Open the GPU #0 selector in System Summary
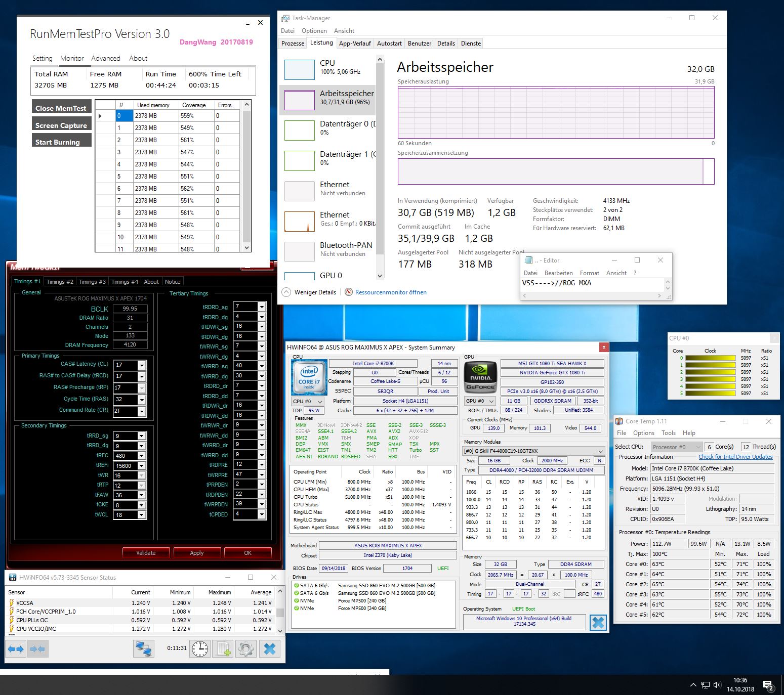 480,401
